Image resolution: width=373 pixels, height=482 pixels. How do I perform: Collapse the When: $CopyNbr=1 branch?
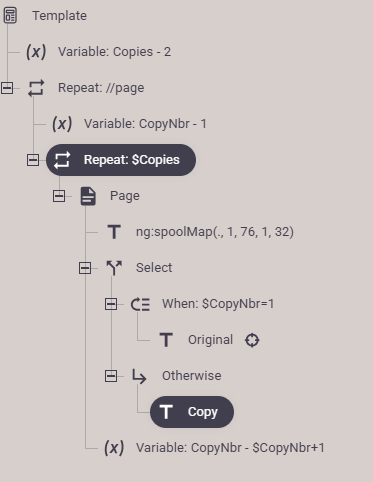[x=111, y=304]
